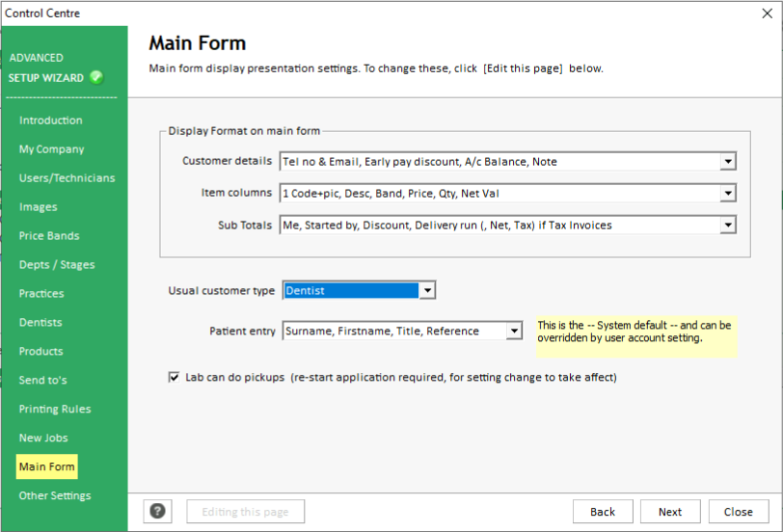Select the highlighted Dentist value field
783x532 pixels.
[x=351, y=290]
